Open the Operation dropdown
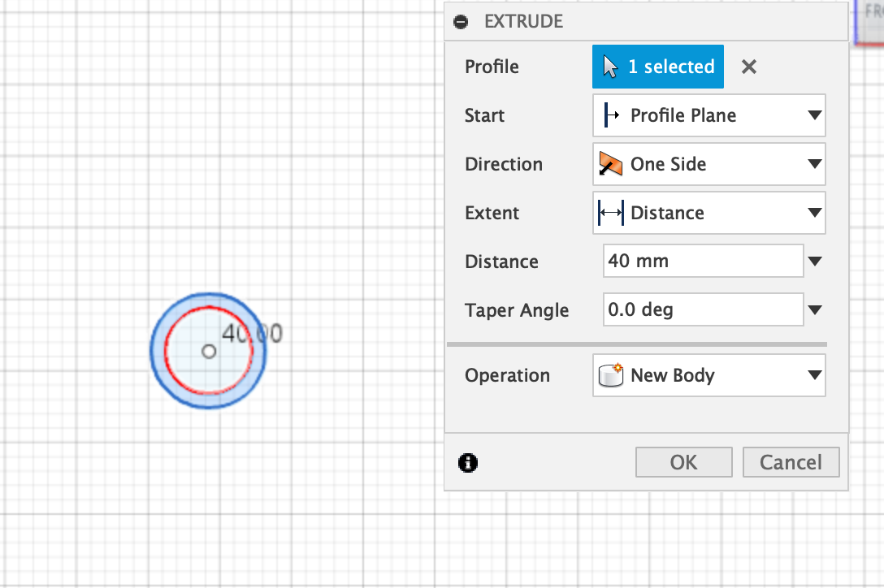The image size is (884, 588). tap(815, 375)
